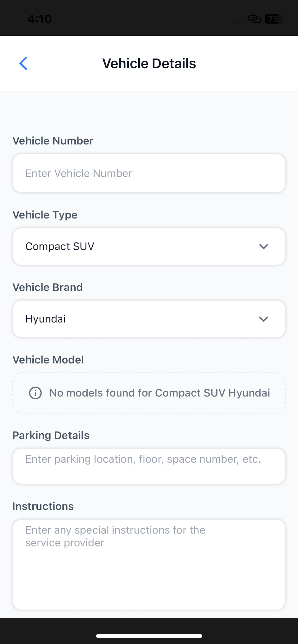
Task: Tap the info icon in Vehicle Model
Action: [35, 393]
